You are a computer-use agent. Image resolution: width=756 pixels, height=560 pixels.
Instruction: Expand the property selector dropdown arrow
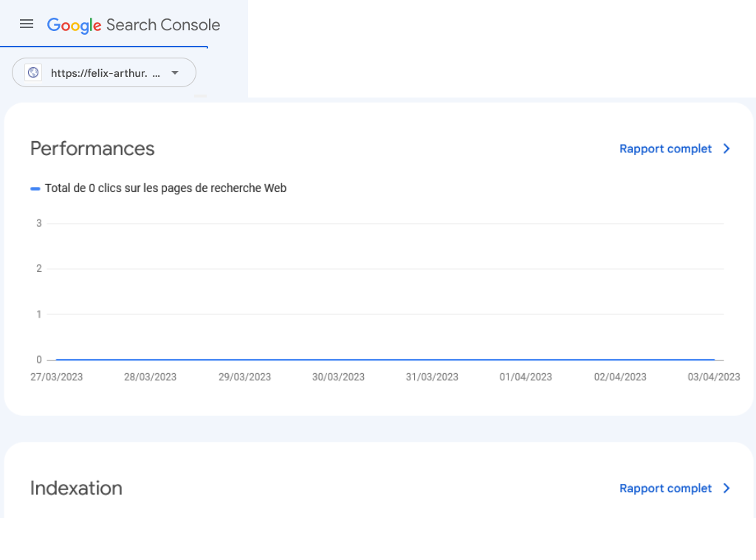click(175, 73)
